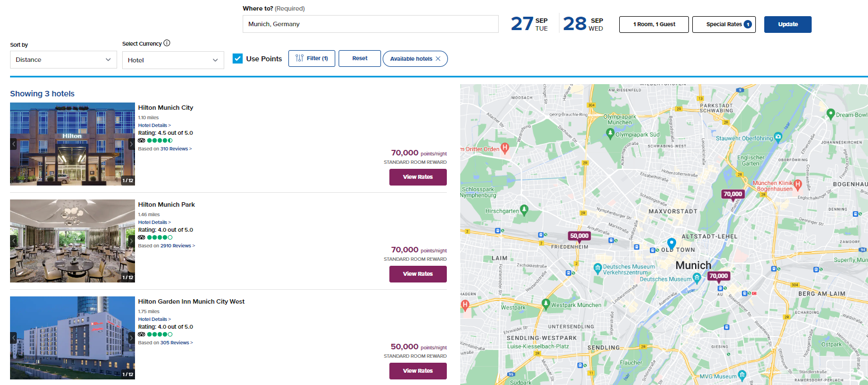This screenshot has width=868, height=385.
Task: Click the info icon beside Select Currency
Action: pyautogui.click(x=167, y=43)
